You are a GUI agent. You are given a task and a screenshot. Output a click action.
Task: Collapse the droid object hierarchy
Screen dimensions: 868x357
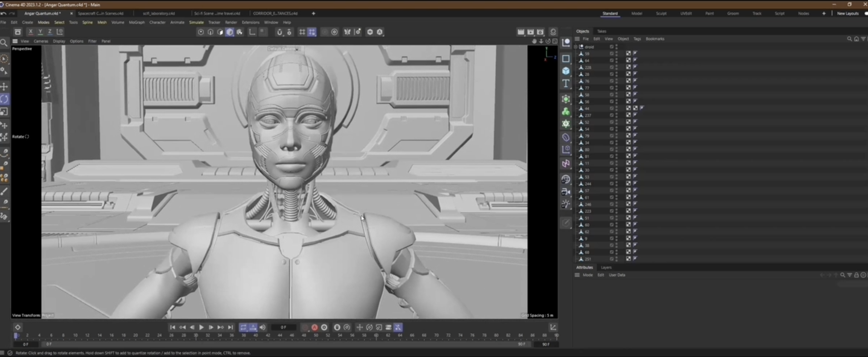pyautogui.click(x=576, y=47)
